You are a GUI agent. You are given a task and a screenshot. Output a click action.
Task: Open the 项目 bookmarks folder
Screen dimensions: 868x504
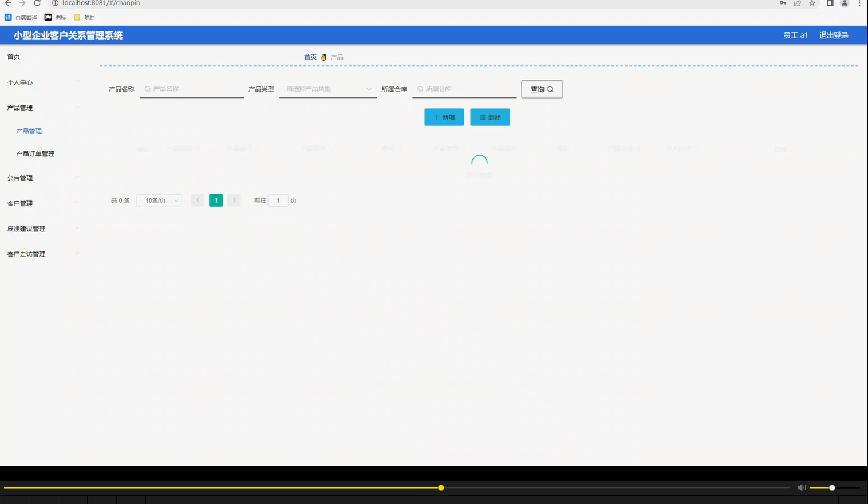click(x=85, y=17)
